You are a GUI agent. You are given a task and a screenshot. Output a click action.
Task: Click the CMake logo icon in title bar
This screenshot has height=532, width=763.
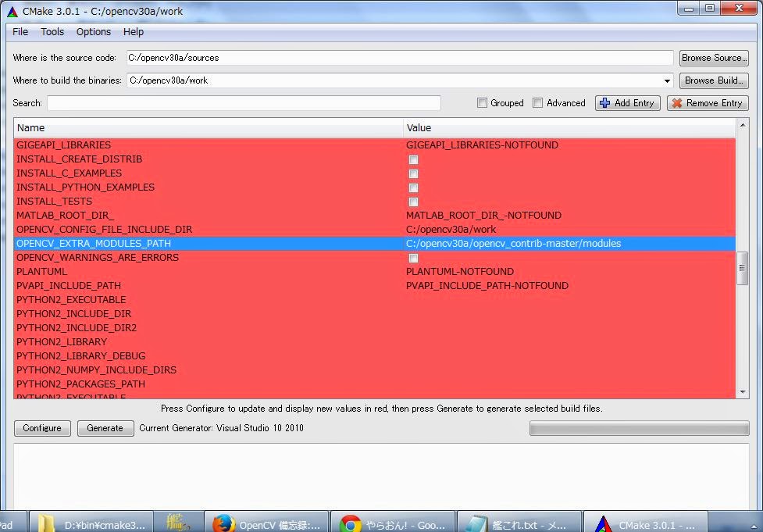(12, 11)
